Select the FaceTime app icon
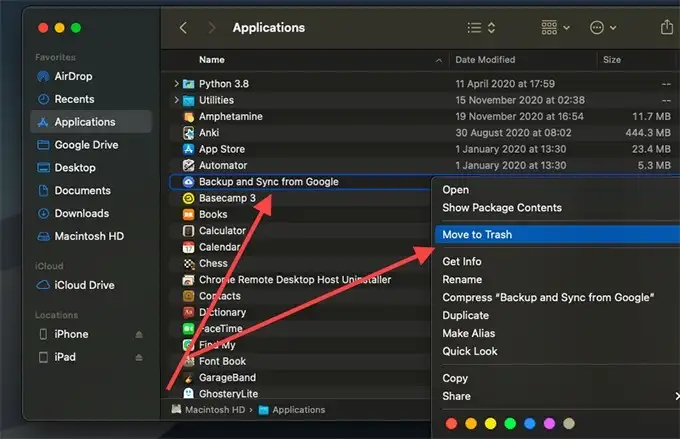Screen dimensions: 680x439 189,329
